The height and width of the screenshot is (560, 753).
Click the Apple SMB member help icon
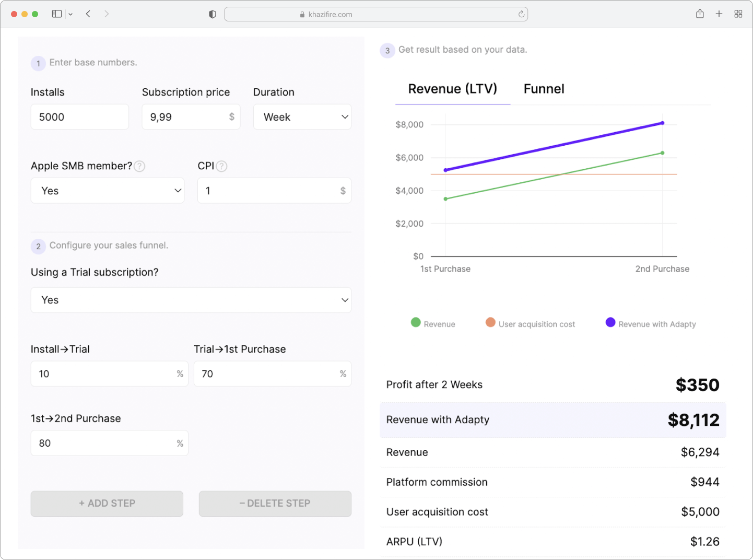coord(139,166)
